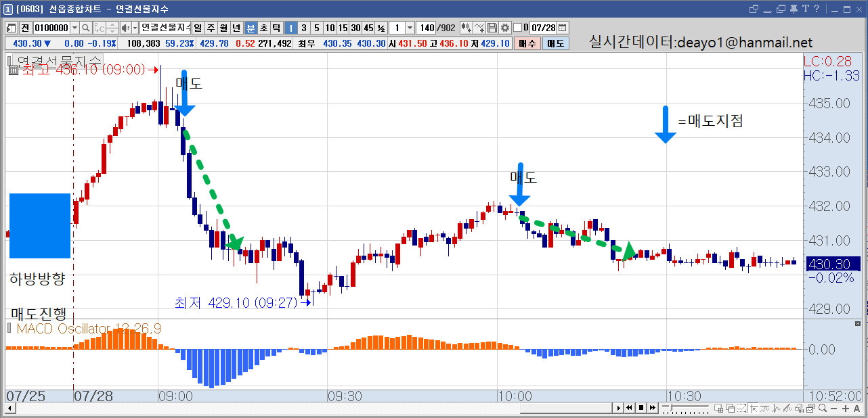Select the 년 (yearly) period button

(x=236, y=28)
